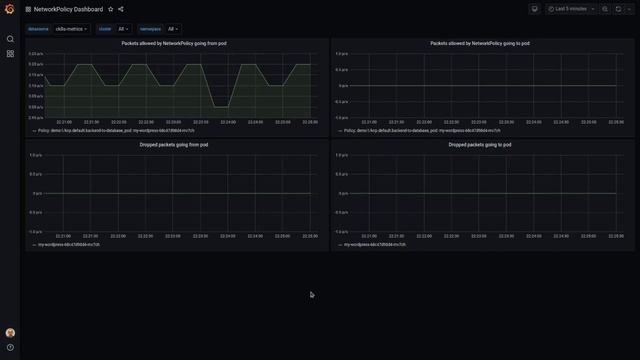Click the NetworkPolicy Dashboard title
Image resolution: width=640 pixels, height=360 pixels.
(68, 9)
